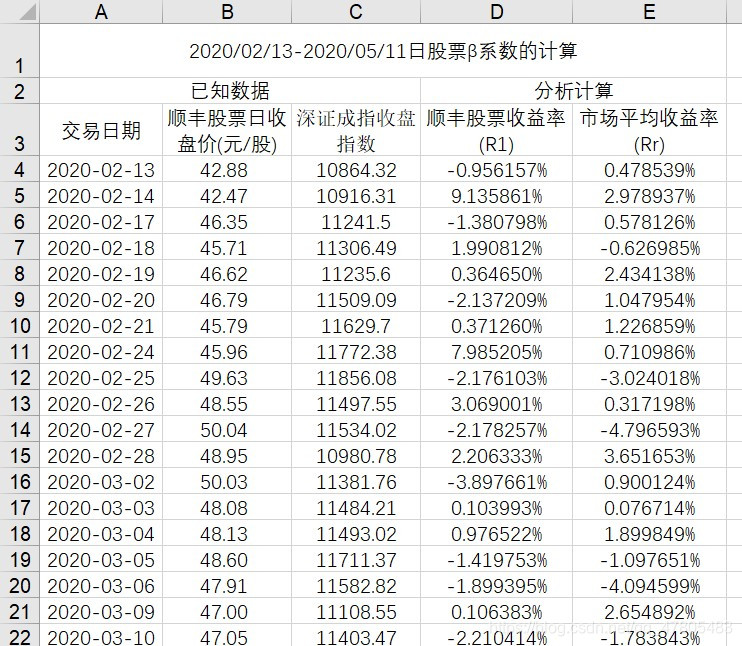Click index value cell 11108.55
The width and height of the screenshot is (742, 646).
click(x=355, y=611)
